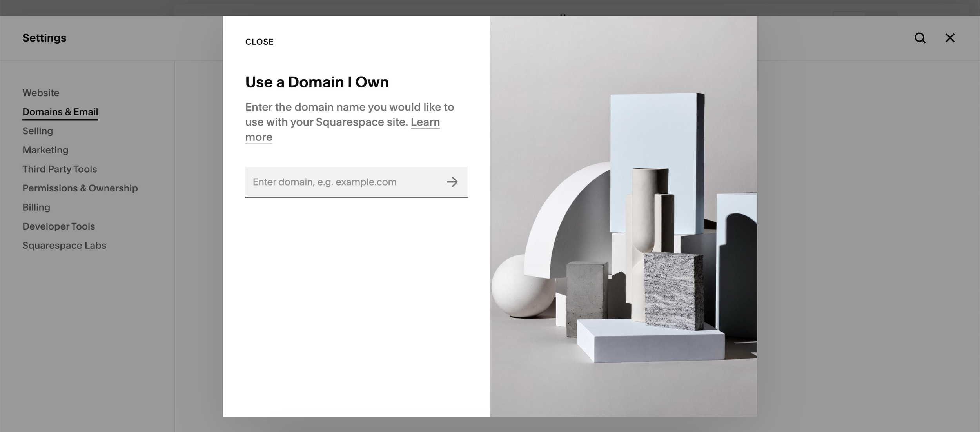The height and width of the screenshot is (432, 980).
Task: Open Selling settings
Action: [x=38, y=131]
